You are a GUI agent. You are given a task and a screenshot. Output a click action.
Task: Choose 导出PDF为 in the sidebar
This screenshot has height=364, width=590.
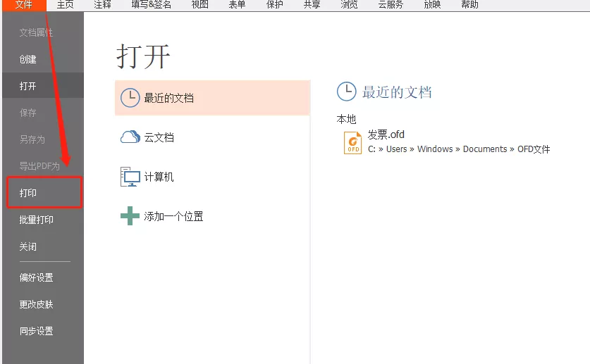point(39,166)
